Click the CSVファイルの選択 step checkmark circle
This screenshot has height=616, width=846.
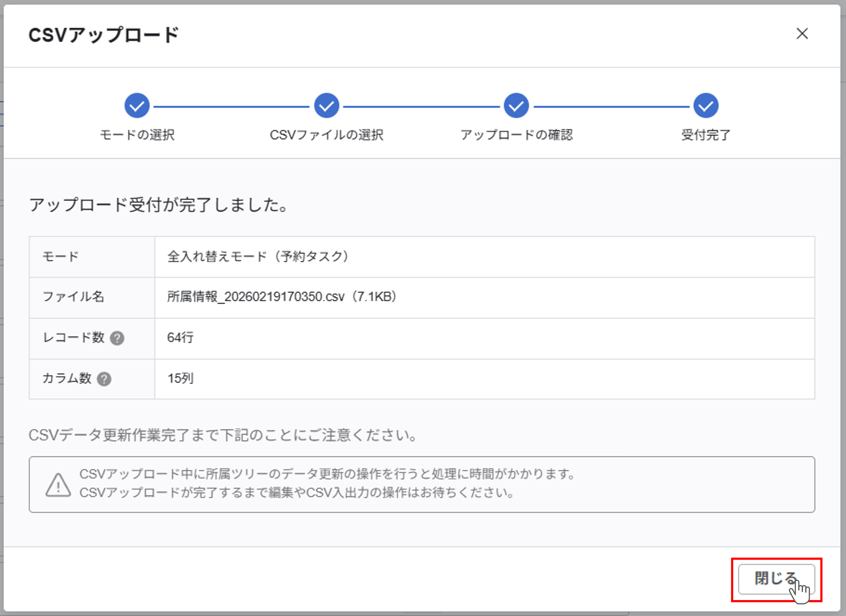[x=326, y=106]
